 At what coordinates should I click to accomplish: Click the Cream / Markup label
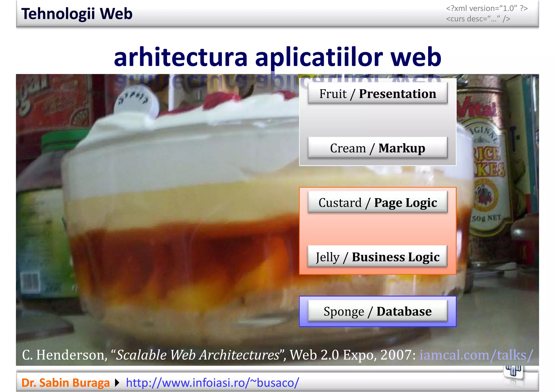coord(377,148)
